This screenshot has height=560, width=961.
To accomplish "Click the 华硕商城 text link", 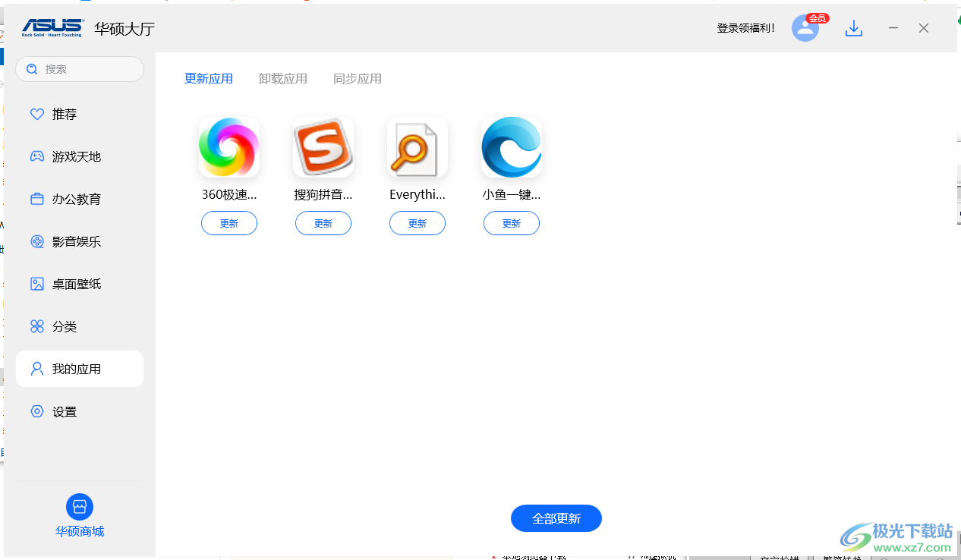I will click(80, 531).
